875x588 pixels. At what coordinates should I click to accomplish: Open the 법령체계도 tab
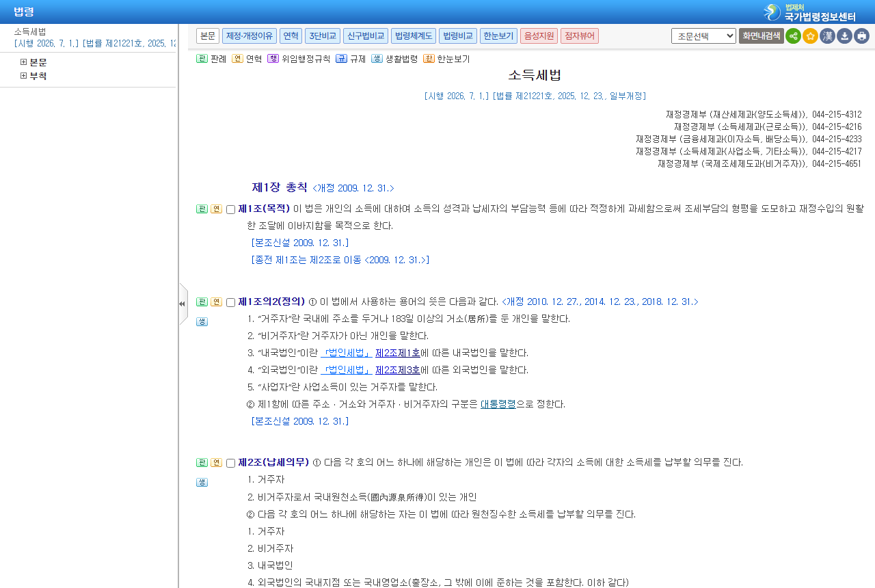[x=414, y=36]
